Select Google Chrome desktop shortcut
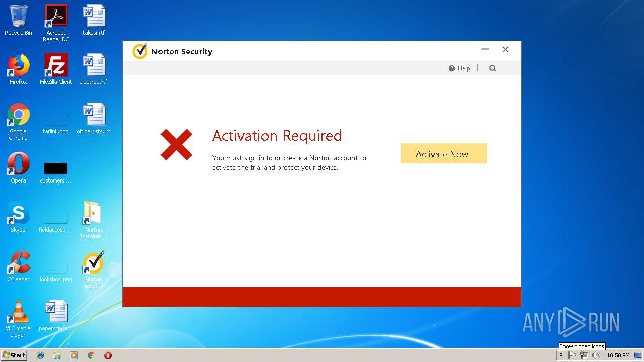The width and height of the screenshot is (644, 362). (x=18, y=122)
